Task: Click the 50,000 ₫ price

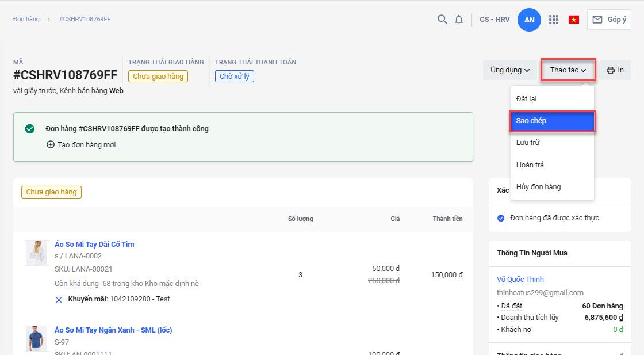Action: 386,268
